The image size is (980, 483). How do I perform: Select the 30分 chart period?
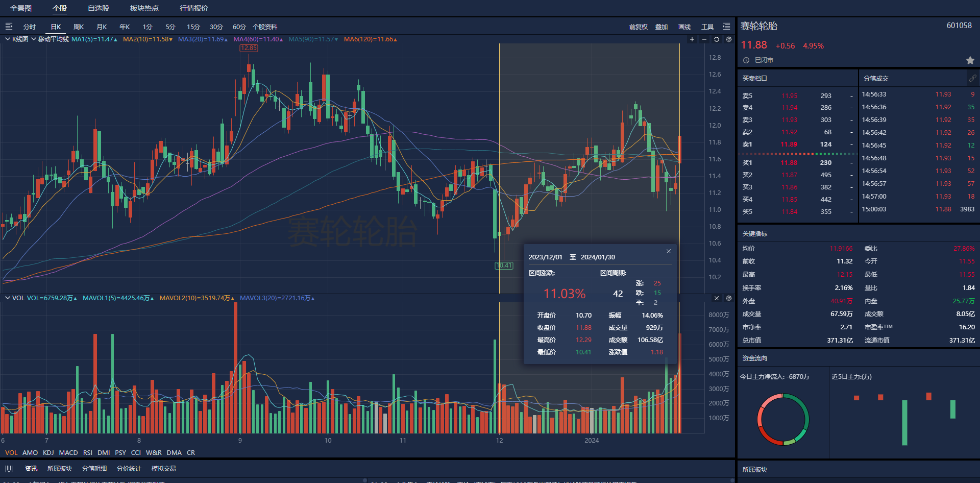216,27
